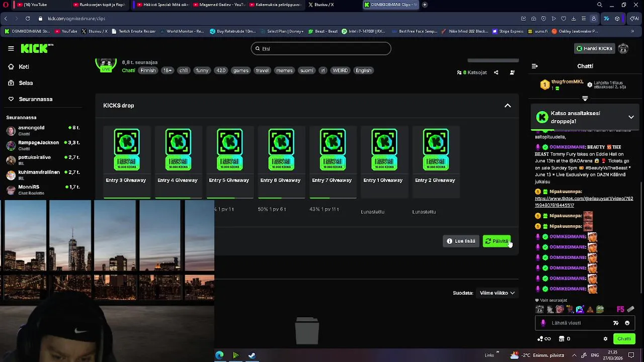Select the Entry 3 Giveaway drop
This screenshot has width=644, height=362.
point(126,161)
